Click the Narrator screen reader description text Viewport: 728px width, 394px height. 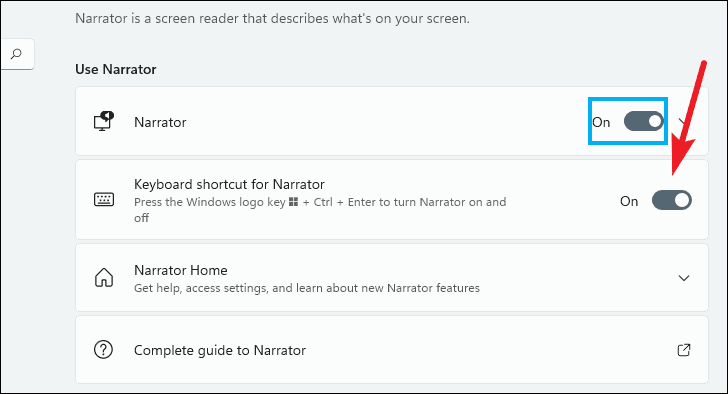point(273,19)
